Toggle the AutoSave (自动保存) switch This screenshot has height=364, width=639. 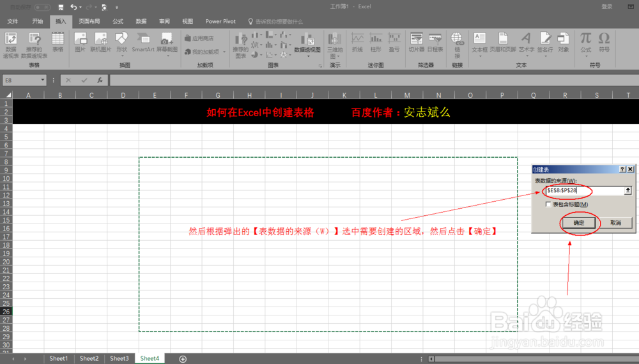[42, 7]
